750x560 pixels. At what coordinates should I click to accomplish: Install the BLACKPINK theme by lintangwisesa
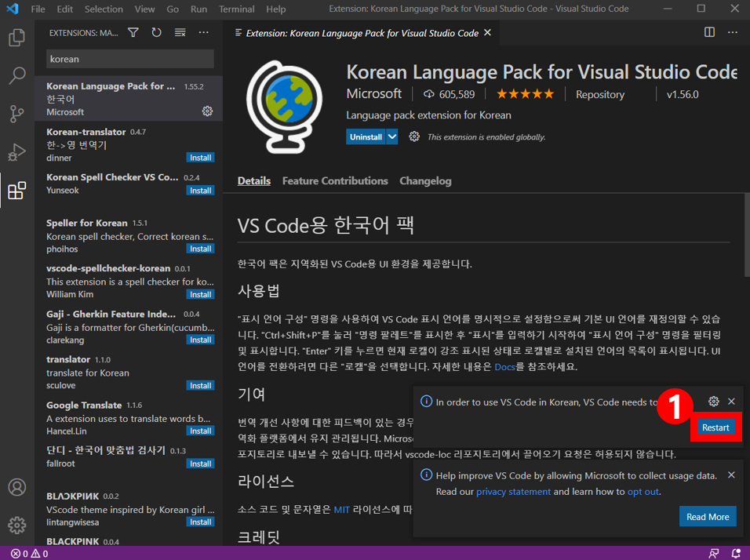[200, 522]
